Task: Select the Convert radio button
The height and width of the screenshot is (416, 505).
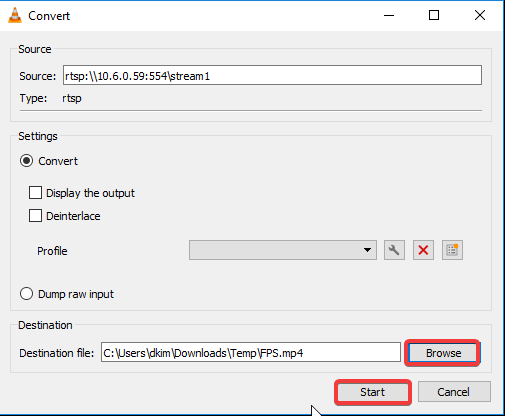Action: point(26,161)
